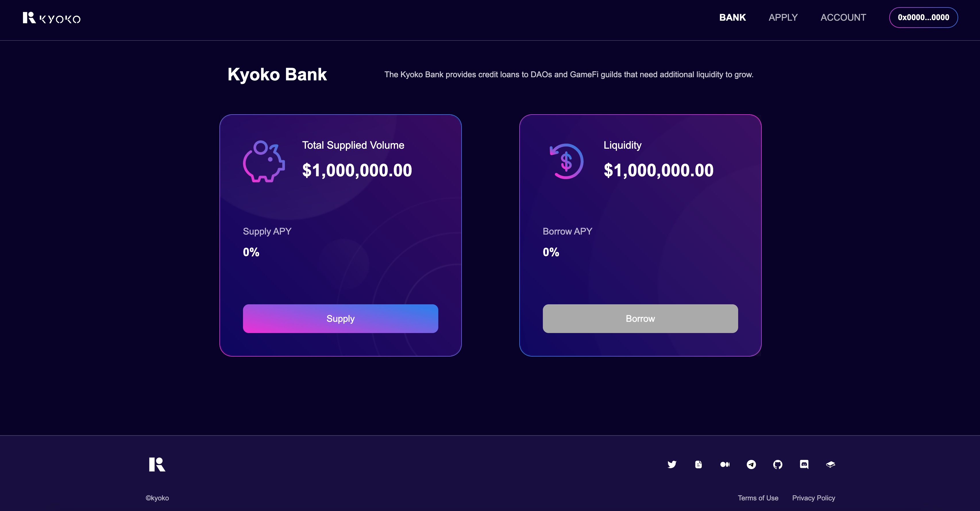Screen dimensions: 980x511
Task: Click the Supply button
Action: [x=340, y=319]
